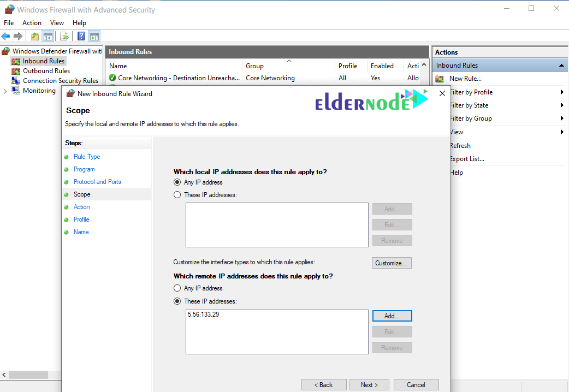Image resolution: width=569 pixels, height=392 pixels.
Task: Select local 'Any IP address' radio button
Action: (x=177, y=182)
